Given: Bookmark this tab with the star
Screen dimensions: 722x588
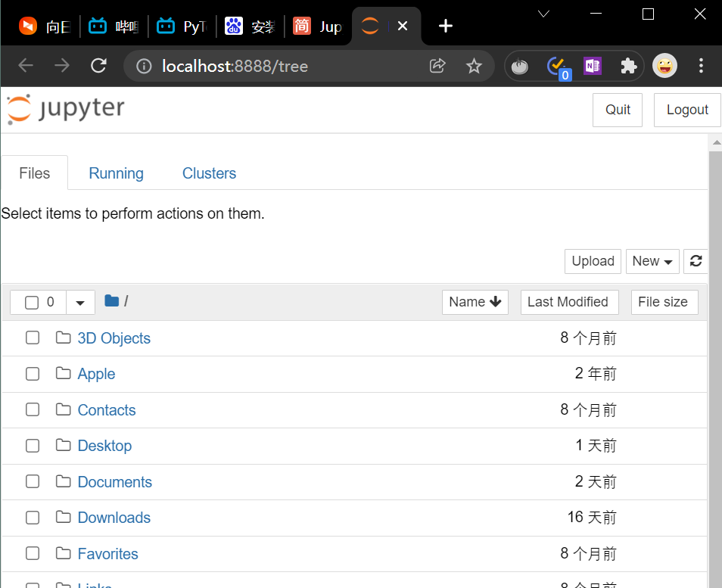Looking at the screenshot, I should pos(474,66).
